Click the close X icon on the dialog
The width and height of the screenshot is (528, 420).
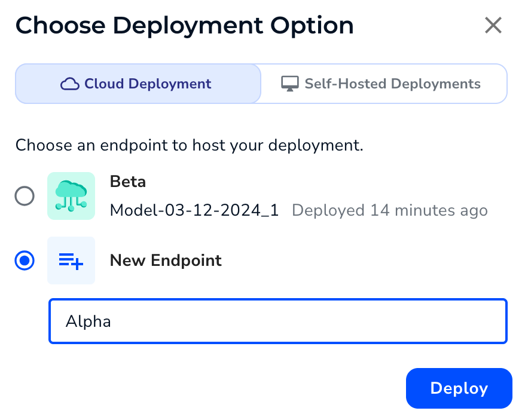click(493, 25)
